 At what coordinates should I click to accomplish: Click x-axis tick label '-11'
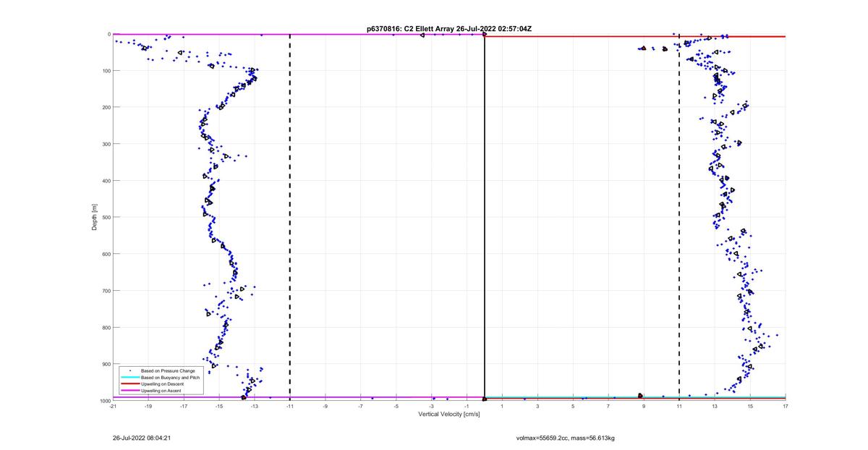[290, 406]
